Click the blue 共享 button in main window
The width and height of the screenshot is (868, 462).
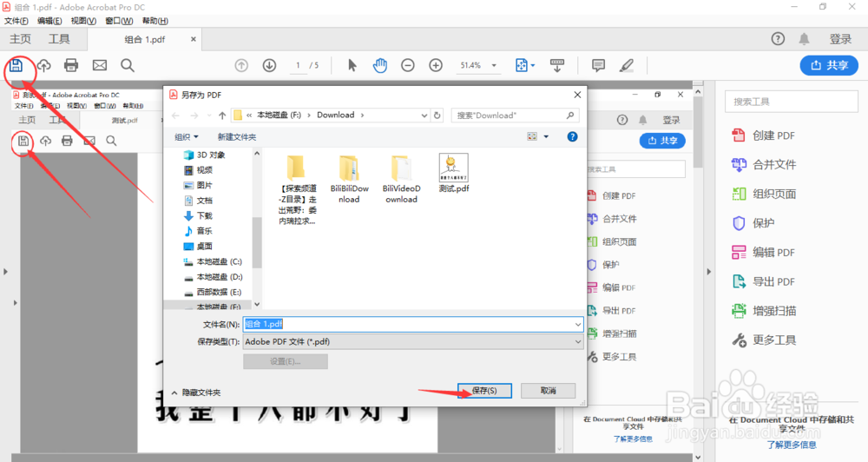(x=829, y=65)
